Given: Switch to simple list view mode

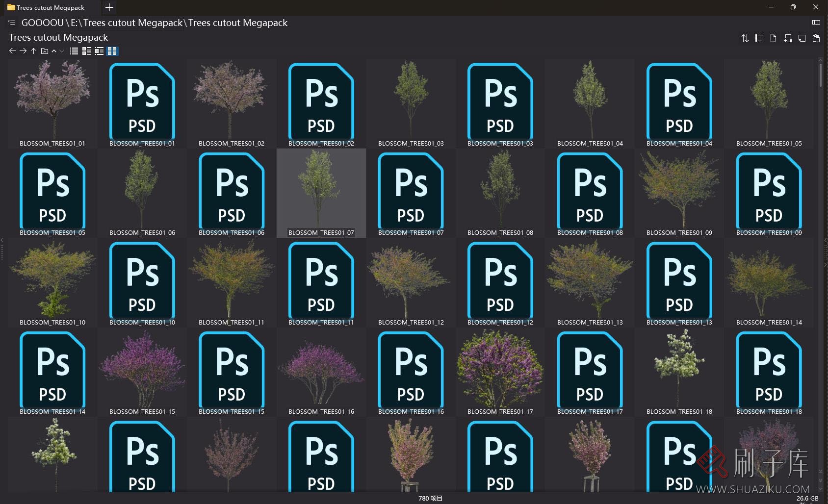Looking at the screenshot, I should tap(74, 51).
